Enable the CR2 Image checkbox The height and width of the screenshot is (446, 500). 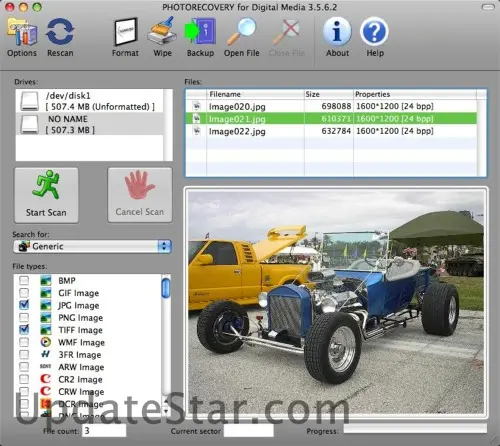[x=24, y=379]
